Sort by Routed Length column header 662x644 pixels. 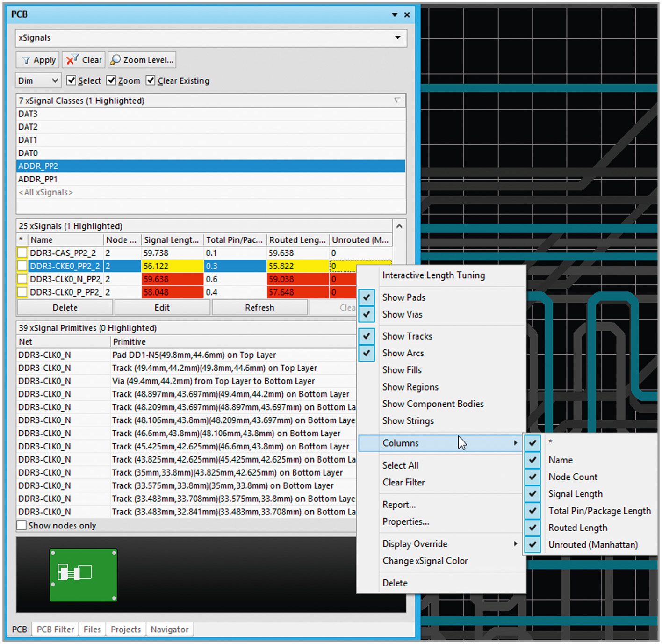(298, 240)
